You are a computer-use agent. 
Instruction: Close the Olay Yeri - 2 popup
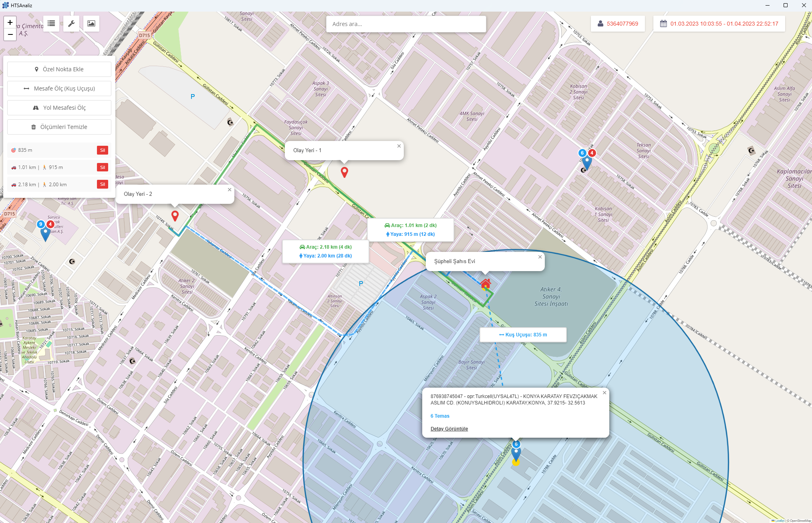[230, 190]
